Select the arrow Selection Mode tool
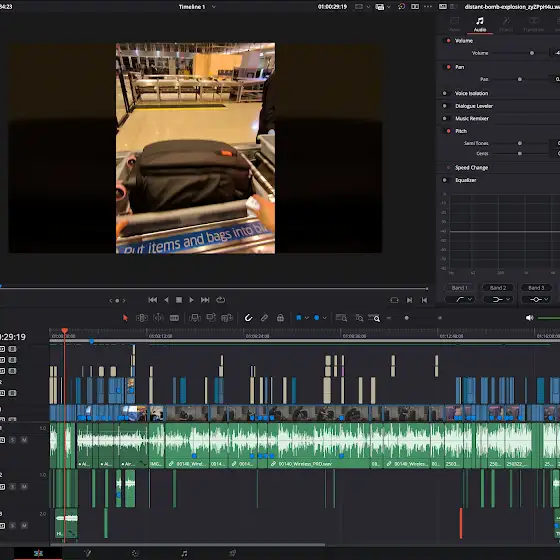This screenshot has width=560, height=560. pyautogui.click(x=125, y=318)
